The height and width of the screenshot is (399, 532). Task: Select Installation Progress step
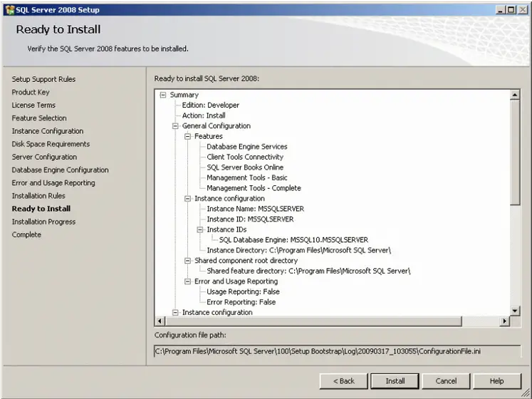tap(43, 222)
